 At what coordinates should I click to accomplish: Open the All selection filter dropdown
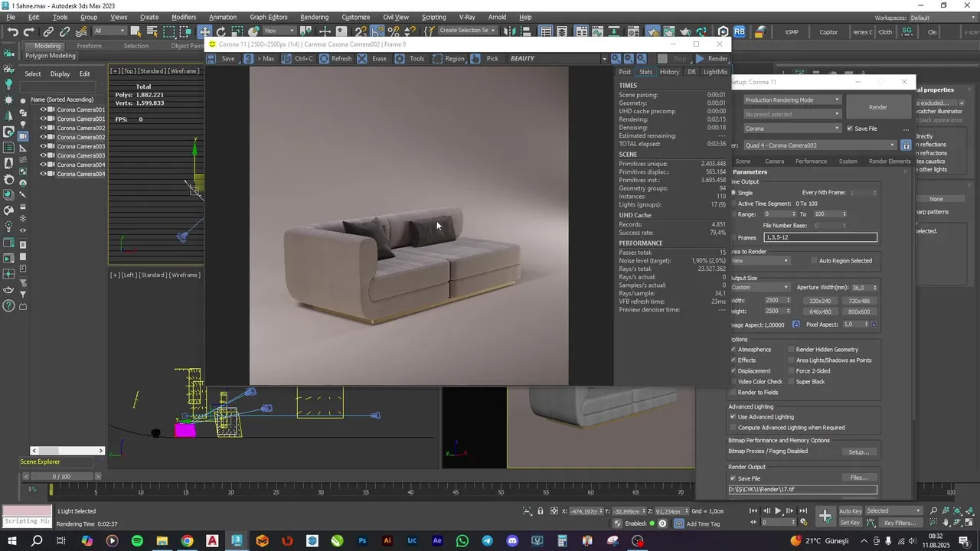click(109, 31)
